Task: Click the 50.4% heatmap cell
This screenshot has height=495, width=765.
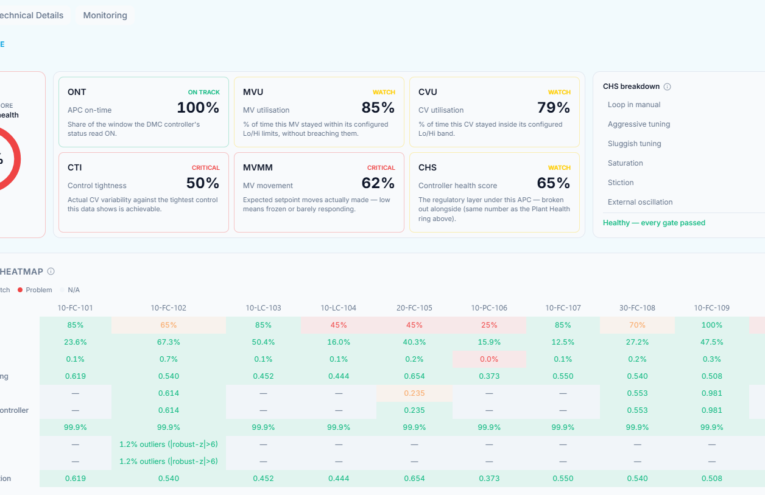Action: coord(263,342)
